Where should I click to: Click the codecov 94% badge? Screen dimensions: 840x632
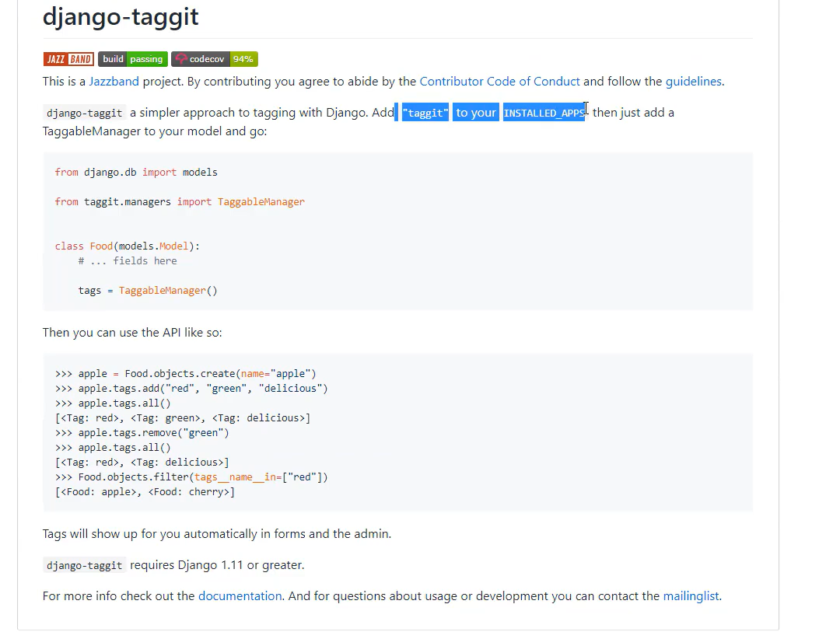[215, 59]
